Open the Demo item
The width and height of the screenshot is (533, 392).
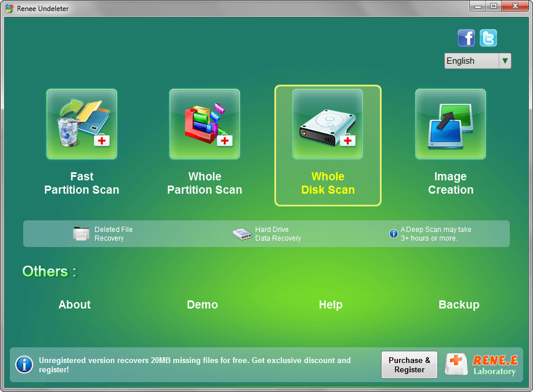coord(202,305)
